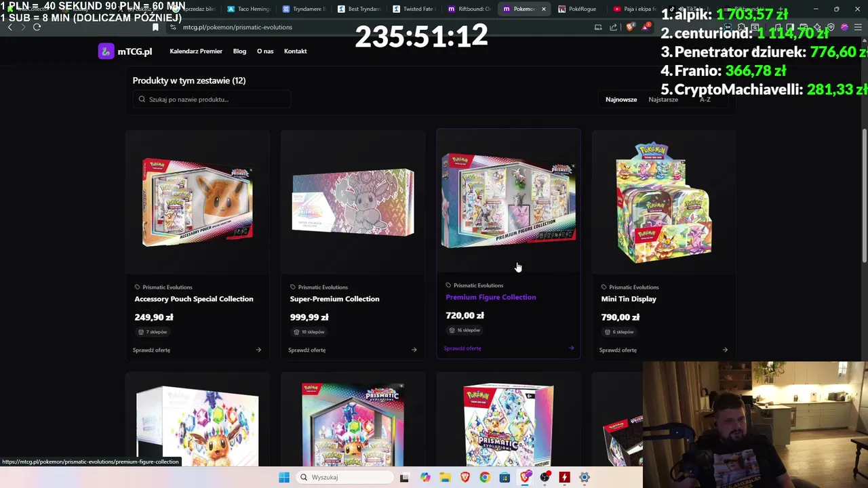Switch to the Riftbound browser tab
This screenshot has width=868, height=488.
pos(470,9)
